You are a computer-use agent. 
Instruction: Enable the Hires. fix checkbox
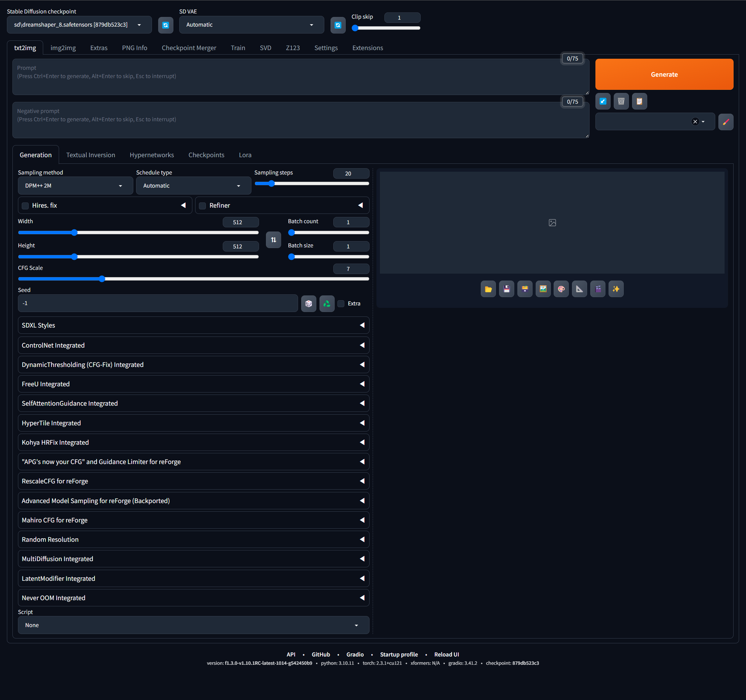[x=26, y=206]
